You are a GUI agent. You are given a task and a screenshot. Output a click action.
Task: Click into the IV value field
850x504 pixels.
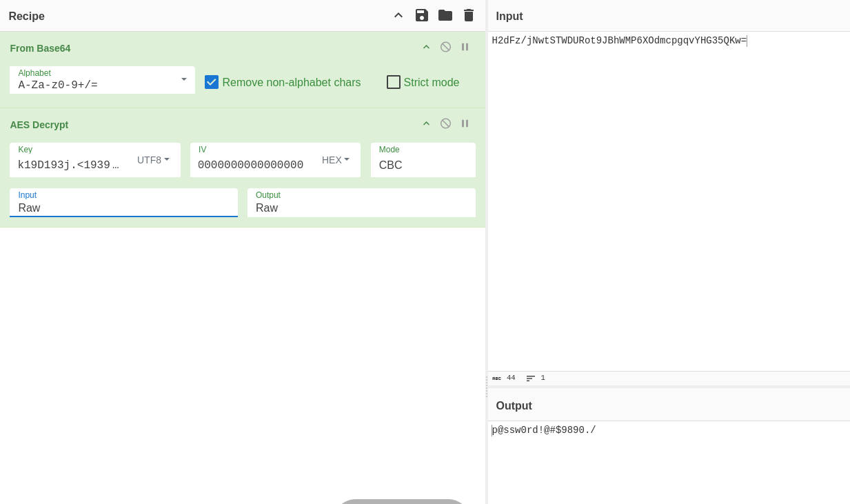[x=251, y=165]
